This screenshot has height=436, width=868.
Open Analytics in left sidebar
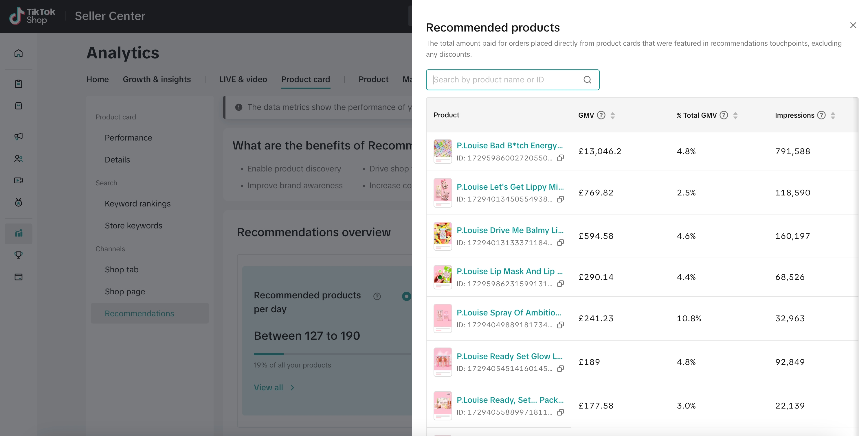pyautogui.click(x=19, y=233)
